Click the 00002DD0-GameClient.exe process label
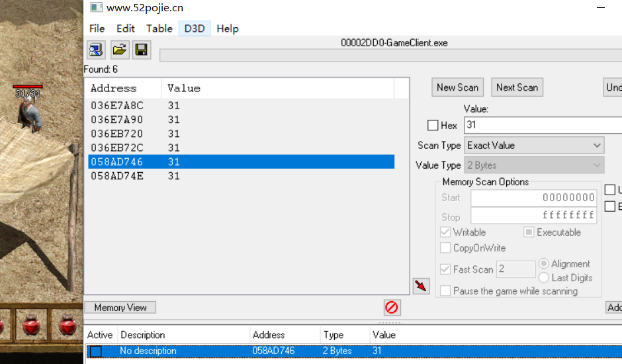 [394, 43]
